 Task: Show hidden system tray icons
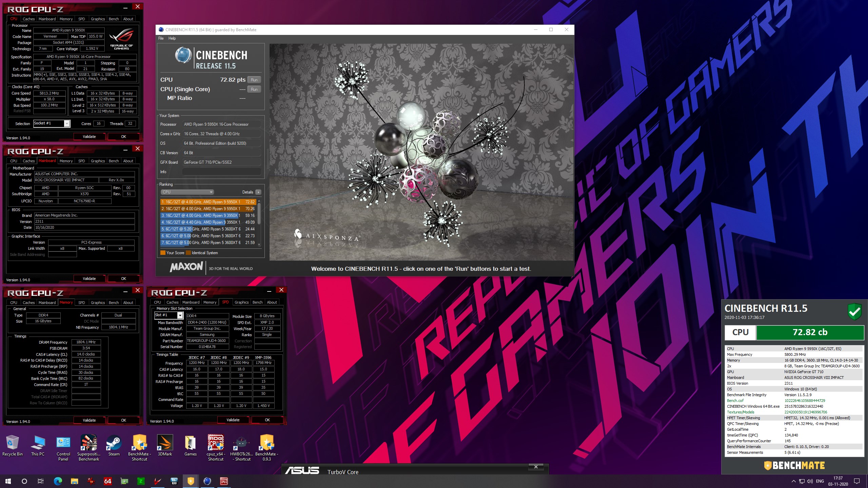tap(793, 481)
